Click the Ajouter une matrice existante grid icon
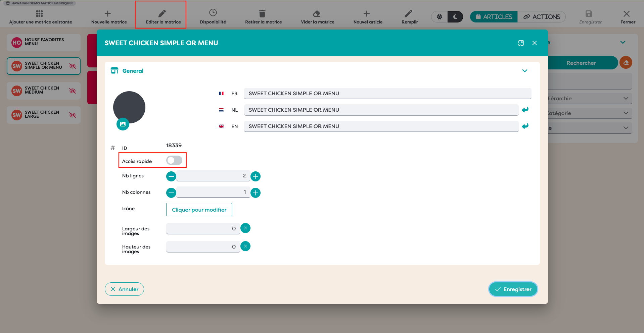 39,14
